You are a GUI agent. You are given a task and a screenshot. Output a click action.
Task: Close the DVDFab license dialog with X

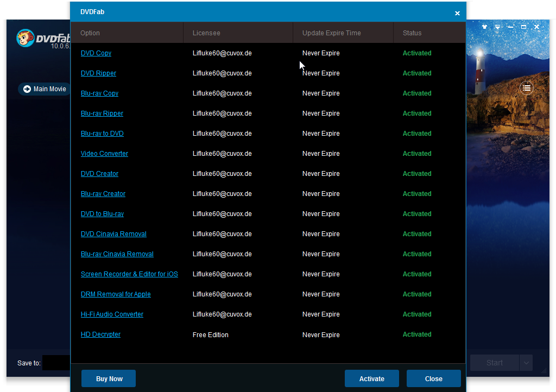point(457,13)
